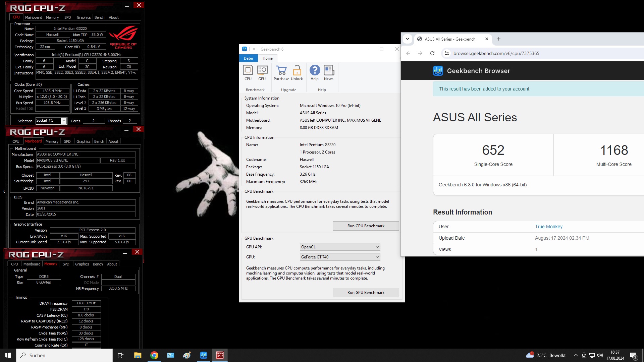Open the Help icon in Geekbench ribbon
644x362 pixels.
315,73
